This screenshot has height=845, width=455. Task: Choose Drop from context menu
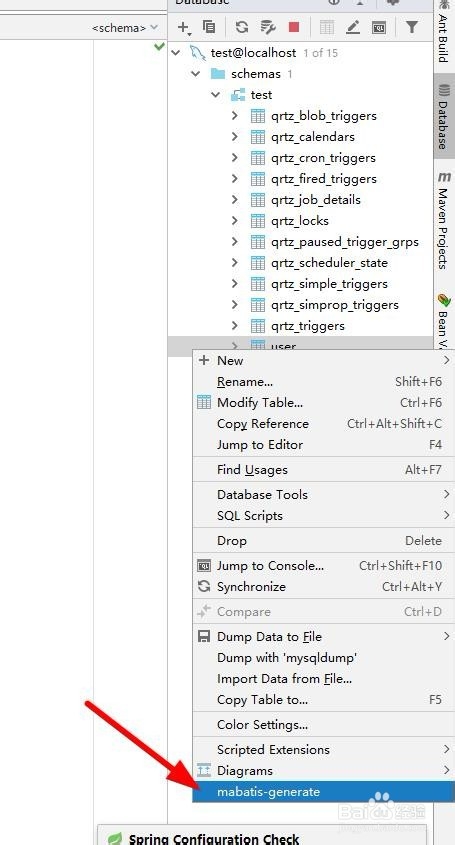[x=322, y=541]
